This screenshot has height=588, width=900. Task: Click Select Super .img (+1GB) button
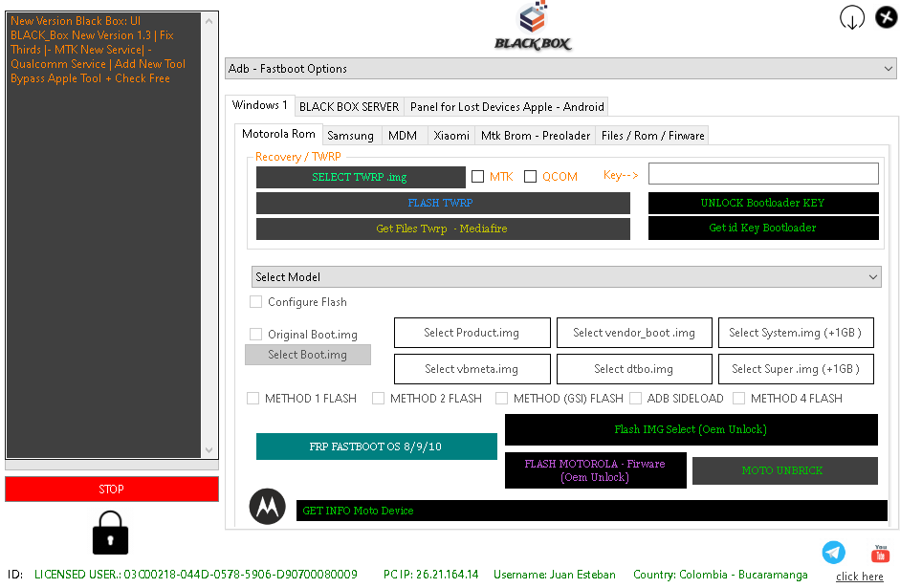[x=796, y=369]
